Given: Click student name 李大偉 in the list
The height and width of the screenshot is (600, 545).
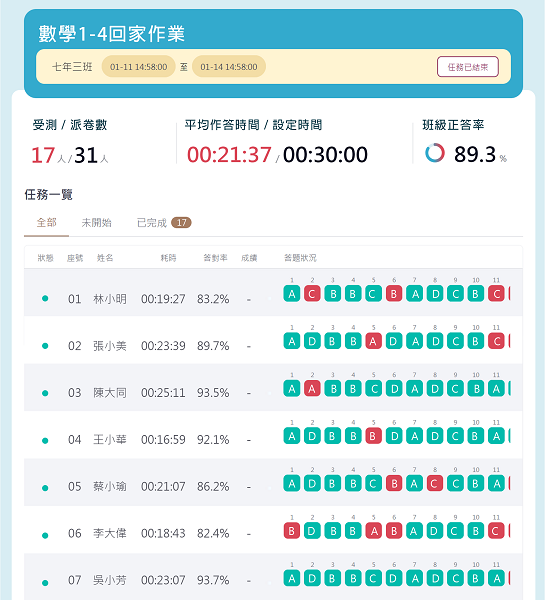Looking at the screenshot, I should [110, 533].
